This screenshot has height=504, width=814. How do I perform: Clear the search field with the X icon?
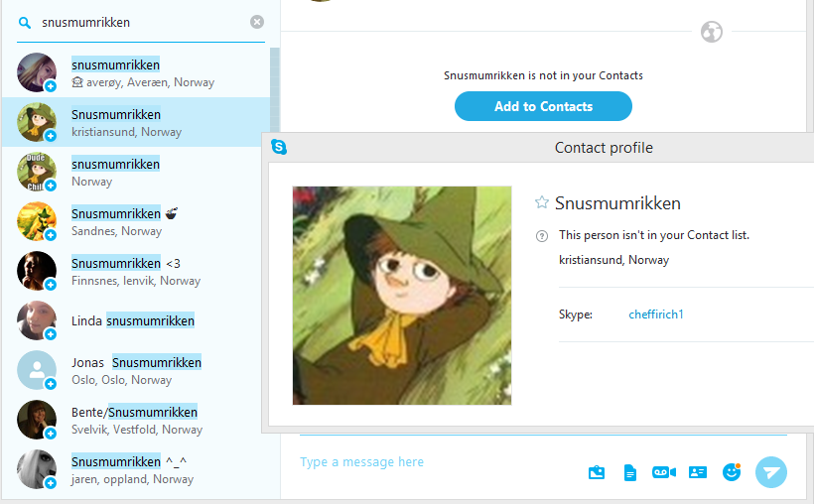click(257, 22)
